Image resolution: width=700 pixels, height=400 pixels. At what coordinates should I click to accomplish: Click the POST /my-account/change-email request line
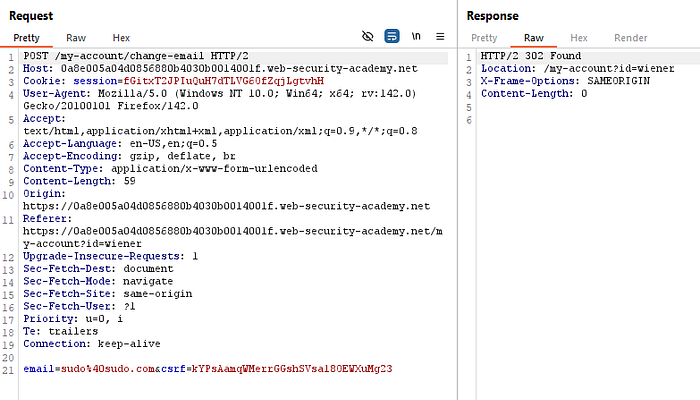click(x=136, y=56)
